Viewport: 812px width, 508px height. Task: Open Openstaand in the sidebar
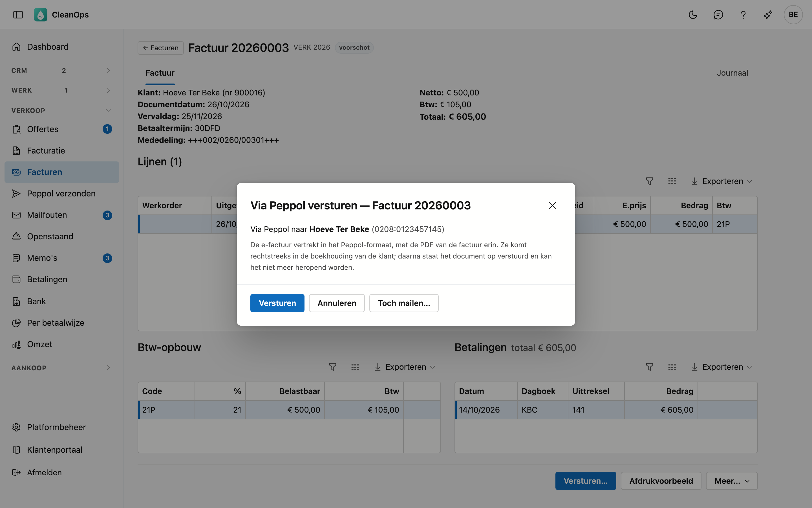tap(62, 237)
